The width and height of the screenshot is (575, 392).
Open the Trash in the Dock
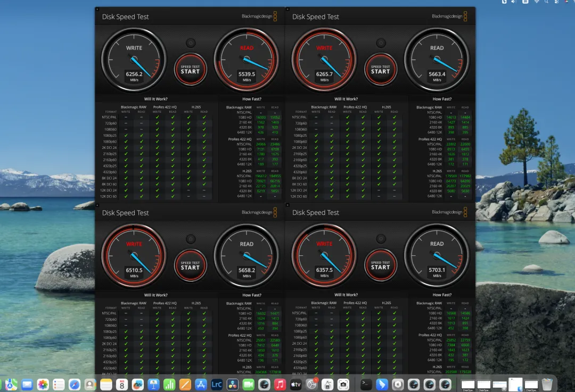point(547,385)
